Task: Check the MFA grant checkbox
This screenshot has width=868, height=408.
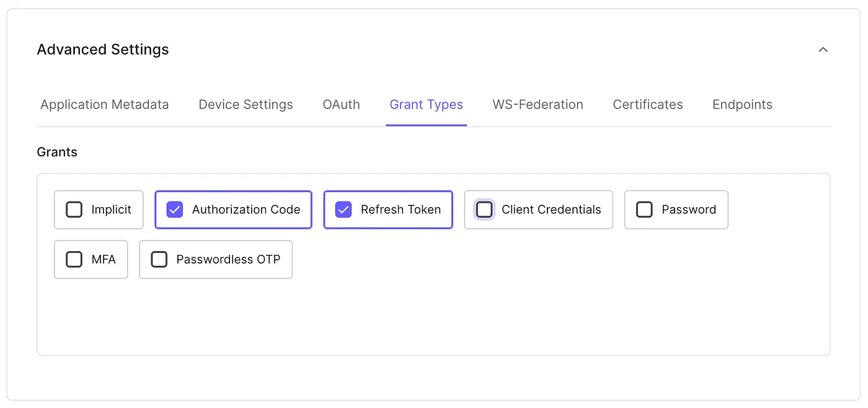Action: (74, 259)
